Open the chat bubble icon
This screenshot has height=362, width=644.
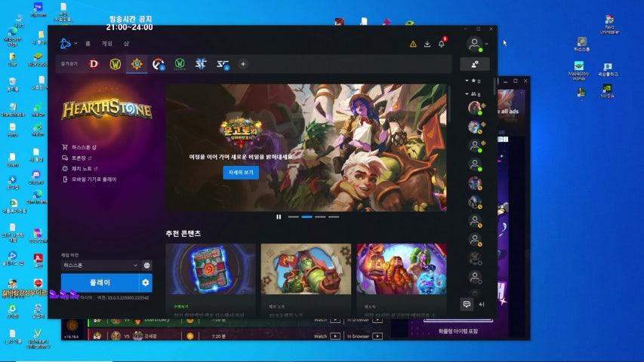[467, 304]
